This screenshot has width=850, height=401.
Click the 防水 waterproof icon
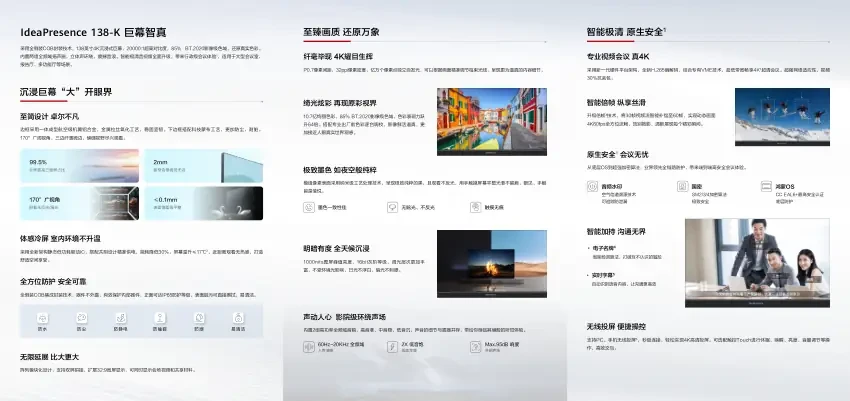coord(42,318)
